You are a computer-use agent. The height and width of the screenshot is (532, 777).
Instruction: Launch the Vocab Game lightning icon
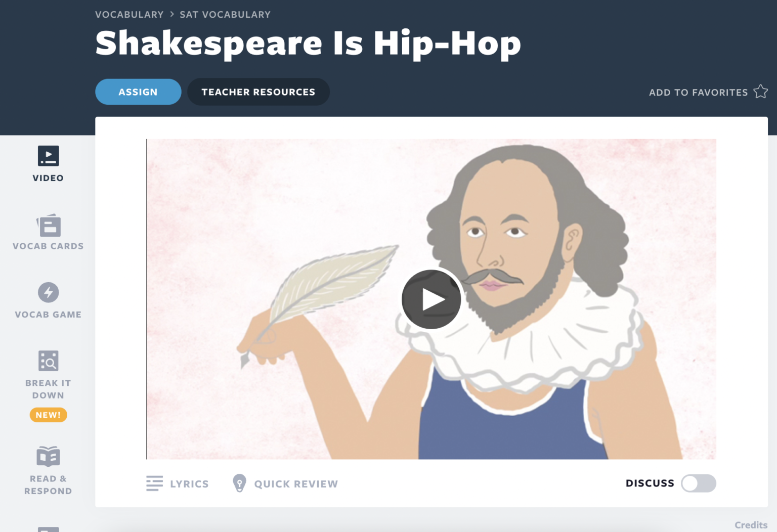point(48,292)
